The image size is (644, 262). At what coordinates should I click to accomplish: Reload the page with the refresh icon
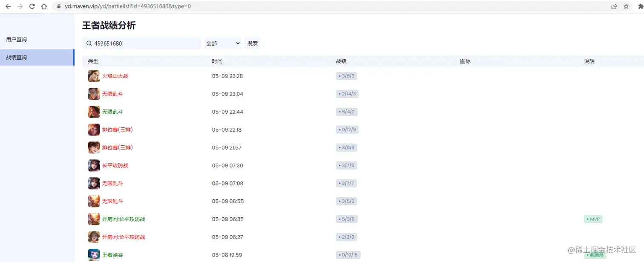pyautogui.click(x=32, y=6)
